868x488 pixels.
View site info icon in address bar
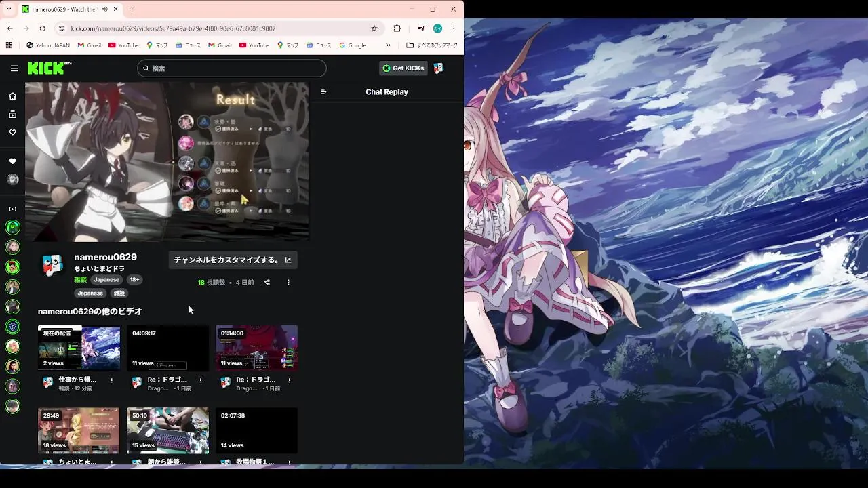62,28
